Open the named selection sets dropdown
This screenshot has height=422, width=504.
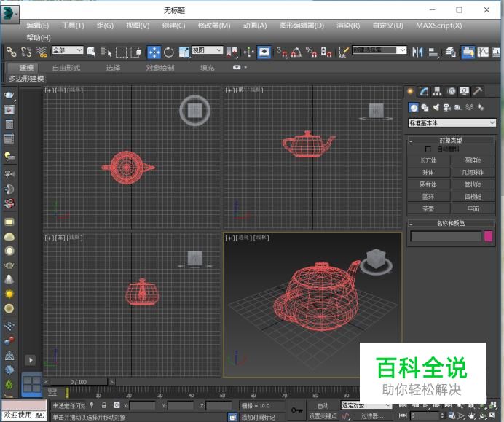point(379,50)
